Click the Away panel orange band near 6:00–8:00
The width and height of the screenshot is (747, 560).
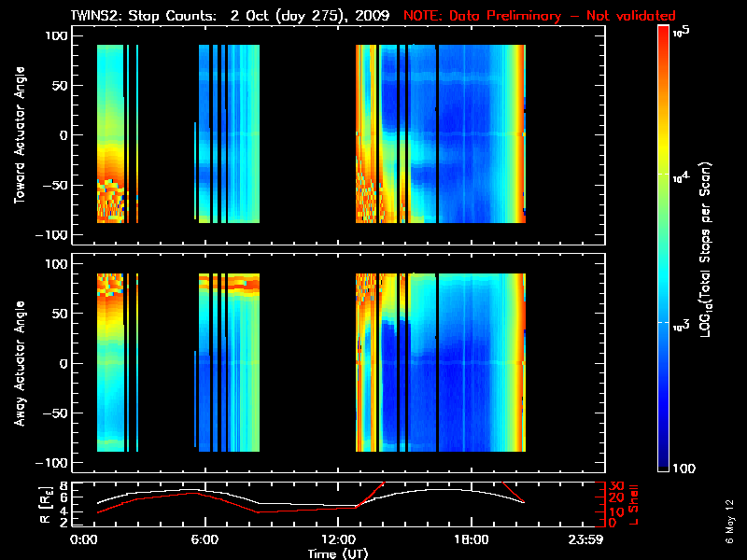pos(229,285)
